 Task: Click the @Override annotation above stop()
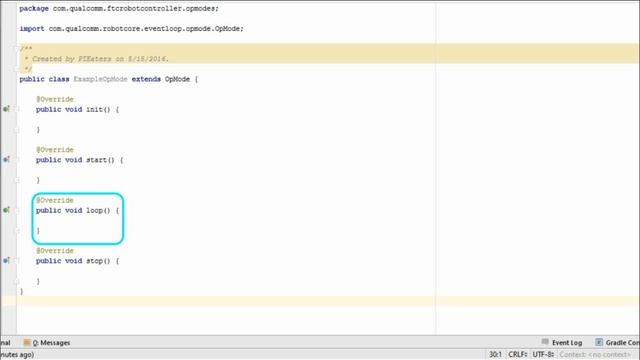[55, 251]
